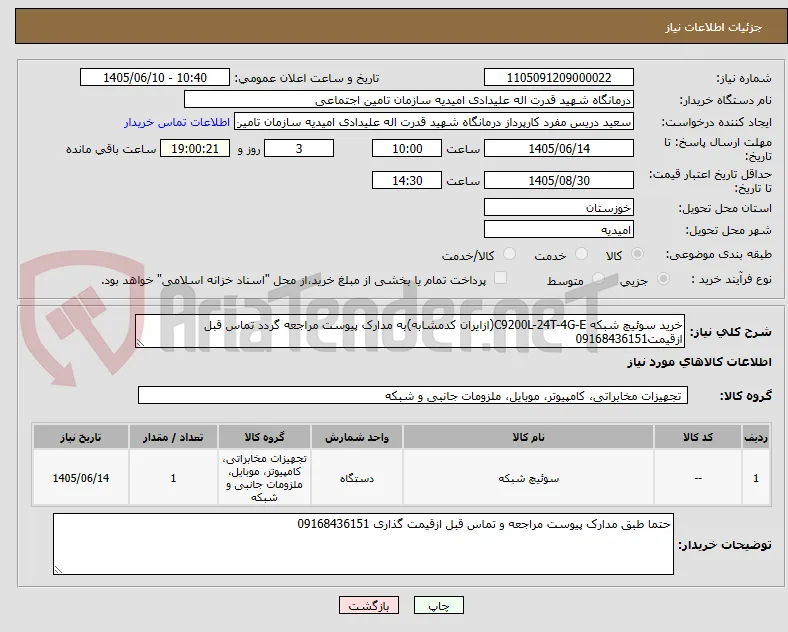Viewport: 788px width, 632px height.
Task: Click the province field خوزستان
Action: pyautogui.click(x=559, y=207)
